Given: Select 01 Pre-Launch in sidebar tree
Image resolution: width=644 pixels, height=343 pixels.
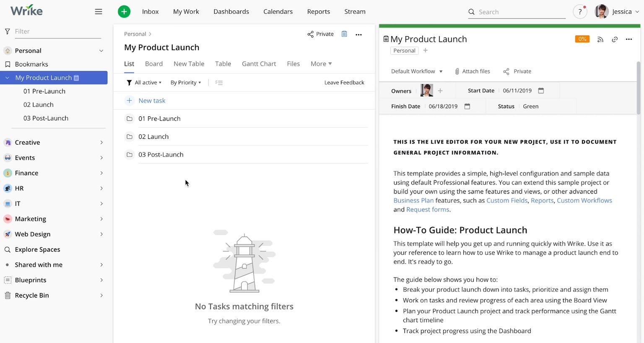Looking at the screenshot, I should [44, 91].
